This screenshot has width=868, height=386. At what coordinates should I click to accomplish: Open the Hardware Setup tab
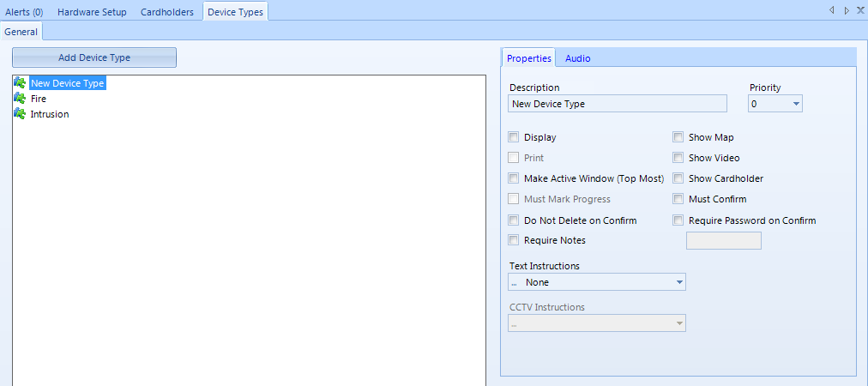point(92,12)
